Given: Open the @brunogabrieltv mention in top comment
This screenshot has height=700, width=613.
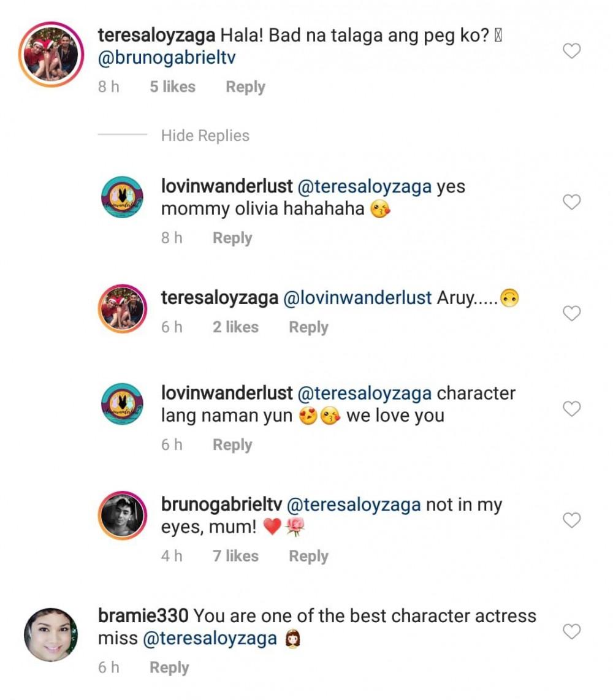Looking at the screenshot, I should click(167, 58).
